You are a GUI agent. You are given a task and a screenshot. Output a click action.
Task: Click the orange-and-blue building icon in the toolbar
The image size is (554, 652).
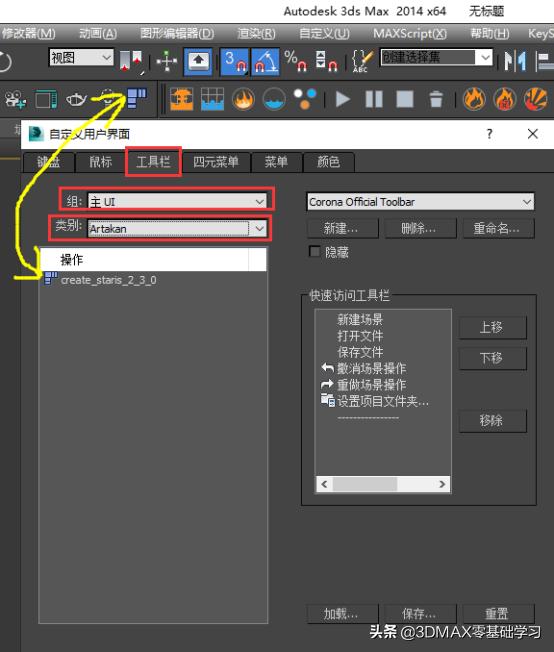tap(181, 99)
